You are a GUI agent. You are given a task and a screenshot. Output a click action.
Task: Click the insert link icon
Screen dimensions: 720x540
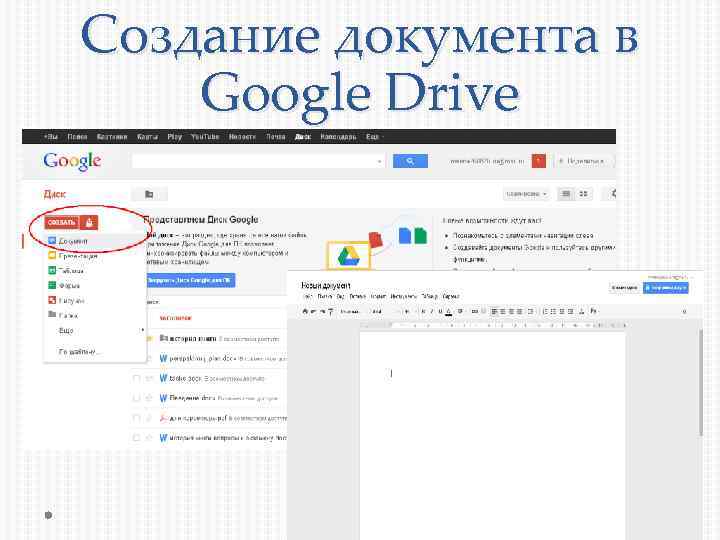475,311
